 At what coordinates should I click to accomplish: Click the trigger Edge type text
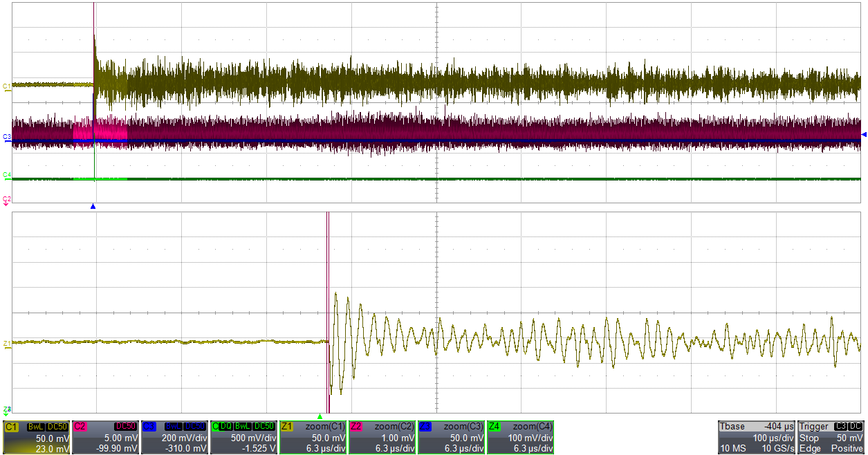(810, 449)
